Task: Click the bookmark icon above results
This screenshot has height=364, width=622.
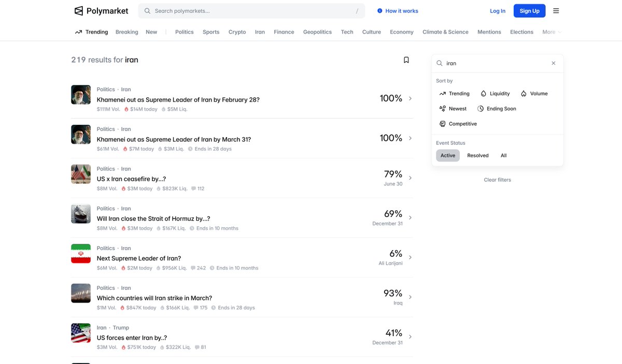Action: [406, 60]
